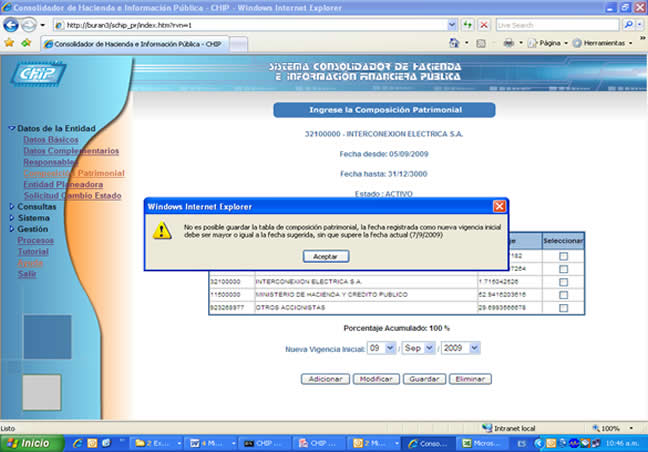Check the box in the INTERCONEXION ELECTRICA row
Screen dimensions: 648x452
click(563, 282)
